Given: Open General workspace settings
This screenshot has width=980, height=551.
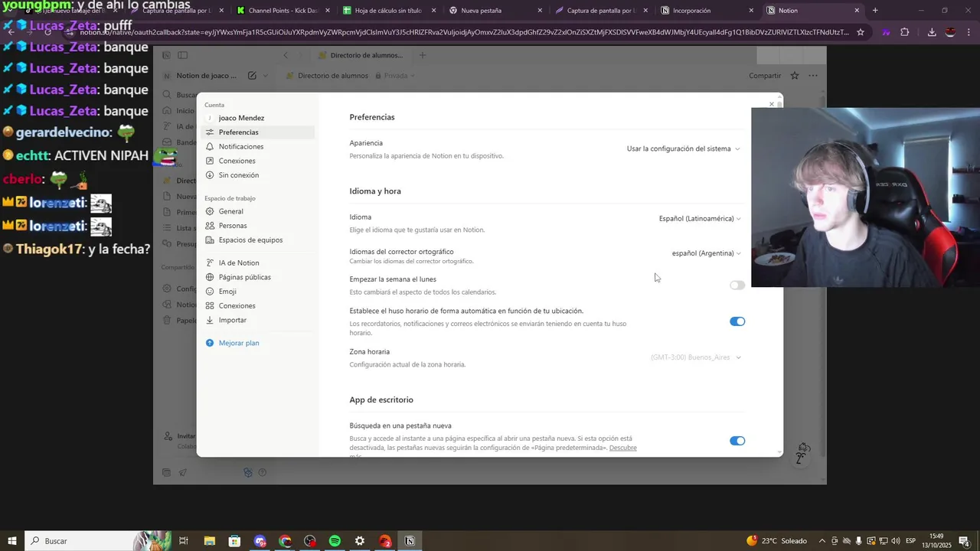Looking at the screenshot, I should pyautogui.click(x=257, y=211).
